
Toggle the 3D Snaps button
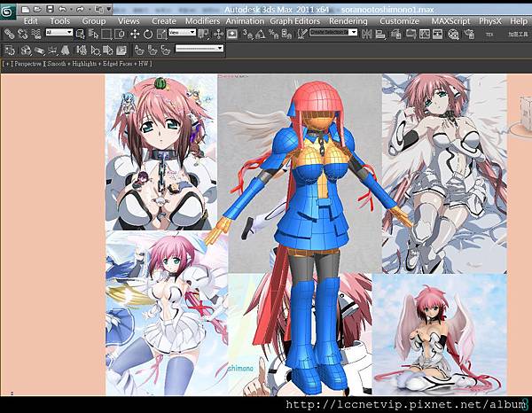click(247, 34)
